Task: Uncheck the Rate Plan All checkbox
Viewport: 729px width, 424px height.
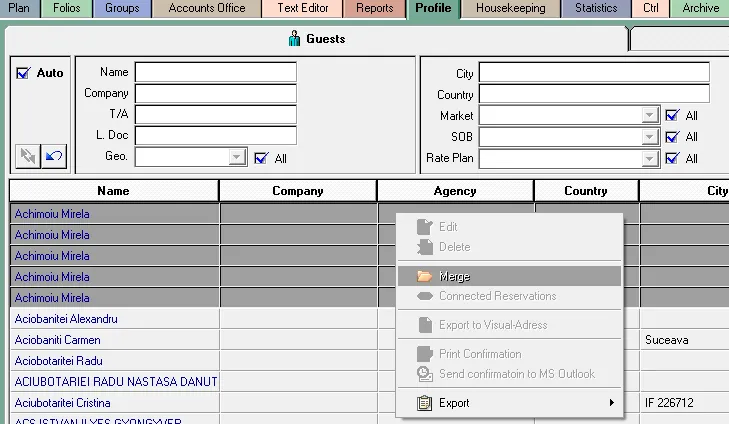Action: (x=672, y=159)
